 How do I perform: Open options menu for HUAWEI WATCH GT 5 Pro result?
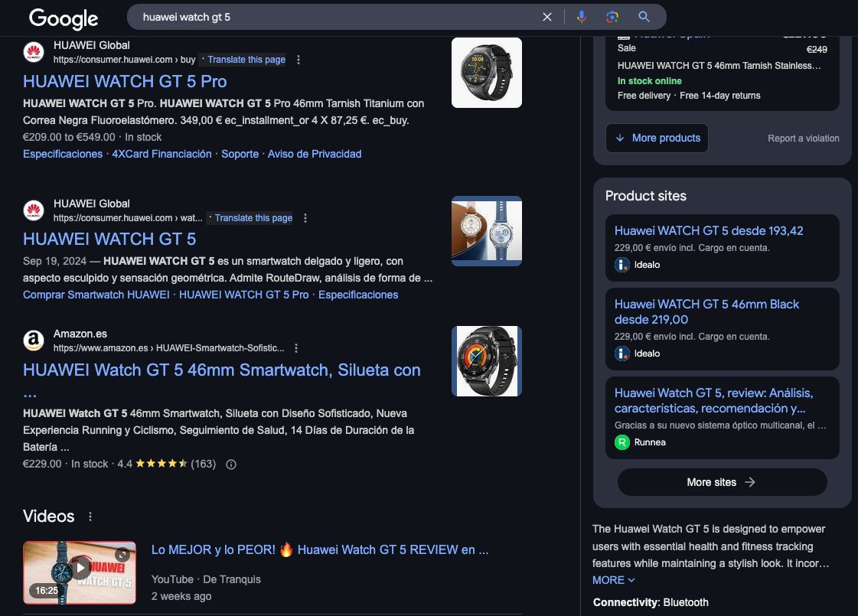point(299,60)
